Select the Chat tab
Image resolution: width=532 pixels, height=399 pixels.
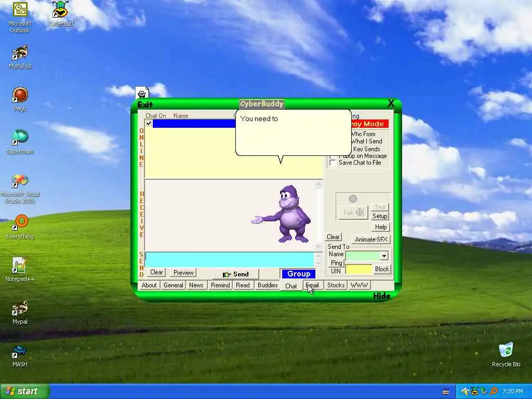[x=291, y=286]
